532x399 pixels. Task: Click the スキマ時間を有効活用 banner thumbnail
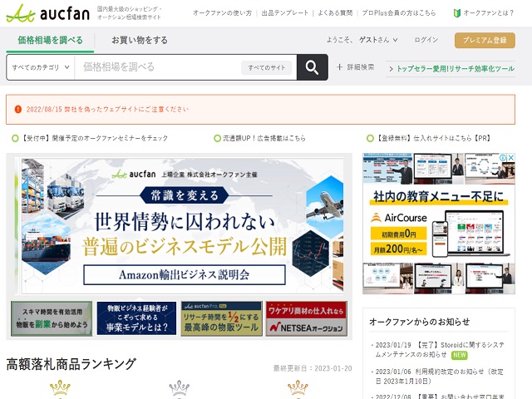[x=52, y=318]
